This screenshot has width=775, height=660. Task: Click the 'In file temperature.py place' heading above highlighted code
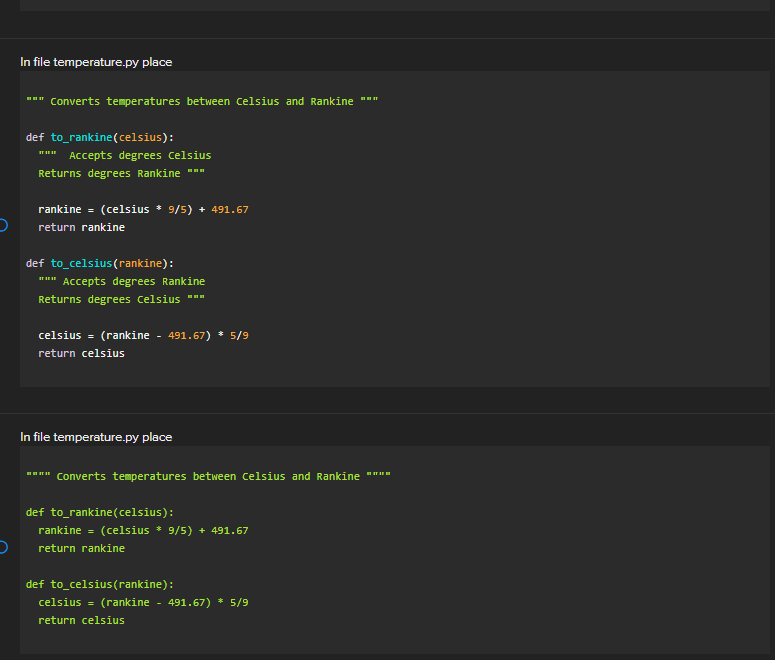pyautogui.click(x=96, y=62)
